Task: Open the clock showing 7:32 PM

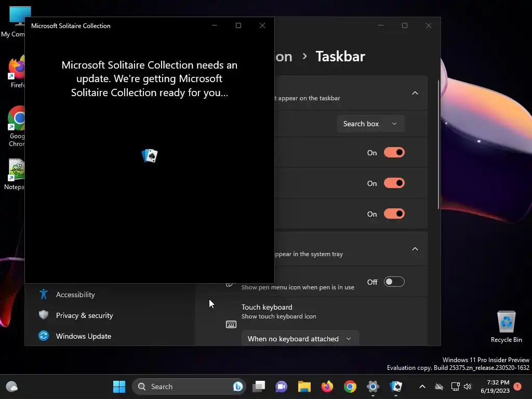Action: pyautogui.click(x=495, y=387)
